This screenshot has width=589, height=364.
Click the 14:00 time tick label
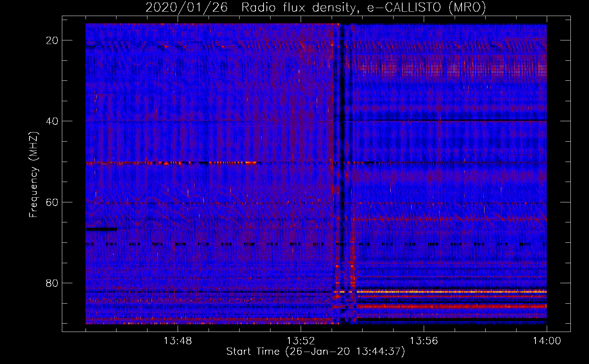(x=547, y=341)
